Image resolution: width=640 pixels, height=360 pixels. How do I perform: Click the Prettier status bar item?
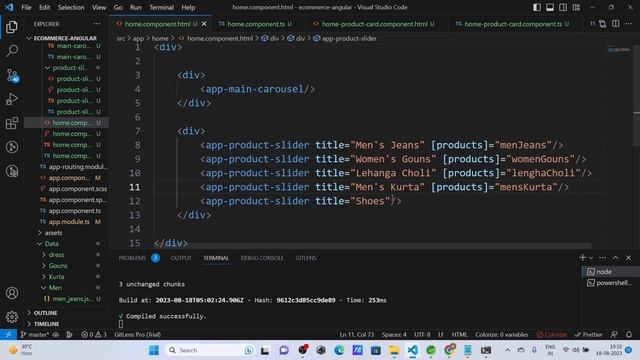pyautogui.click(x=588, y=334)
